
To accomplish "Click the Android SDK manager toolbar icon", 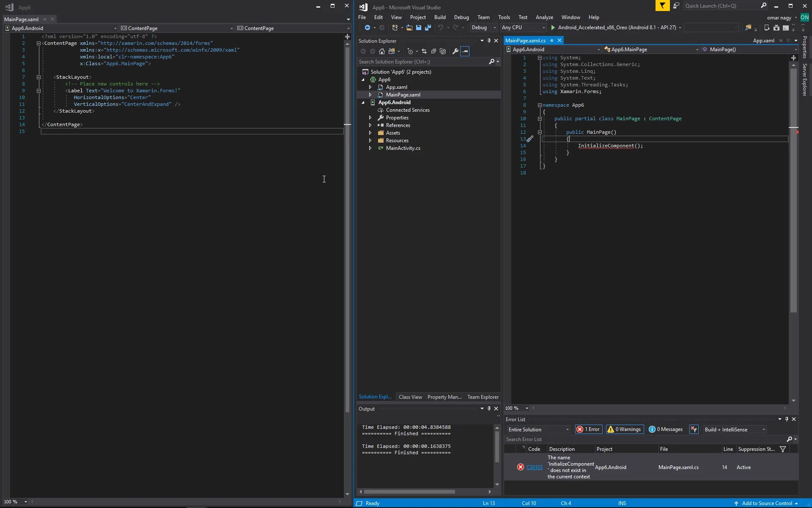I will (x=776, y=28).
